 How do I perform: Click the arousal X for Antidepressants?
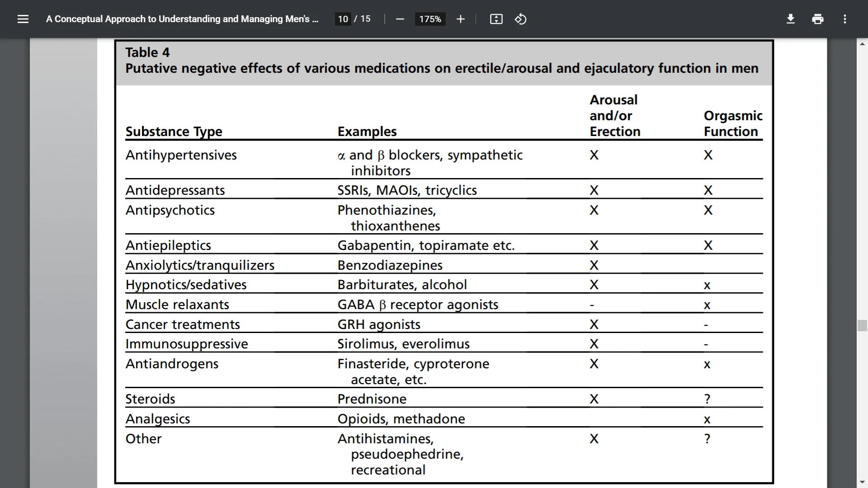pyautogui.click(x=594, y=190)
